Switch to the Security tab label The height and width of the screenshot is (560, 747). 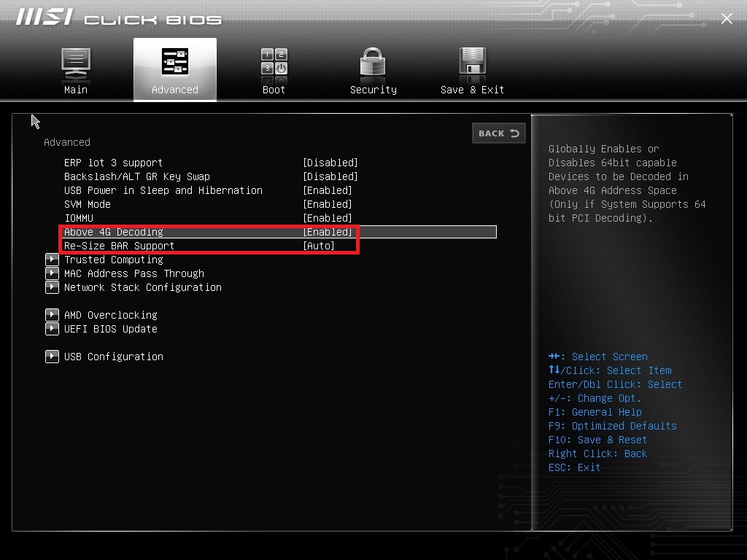click(373, 90)
